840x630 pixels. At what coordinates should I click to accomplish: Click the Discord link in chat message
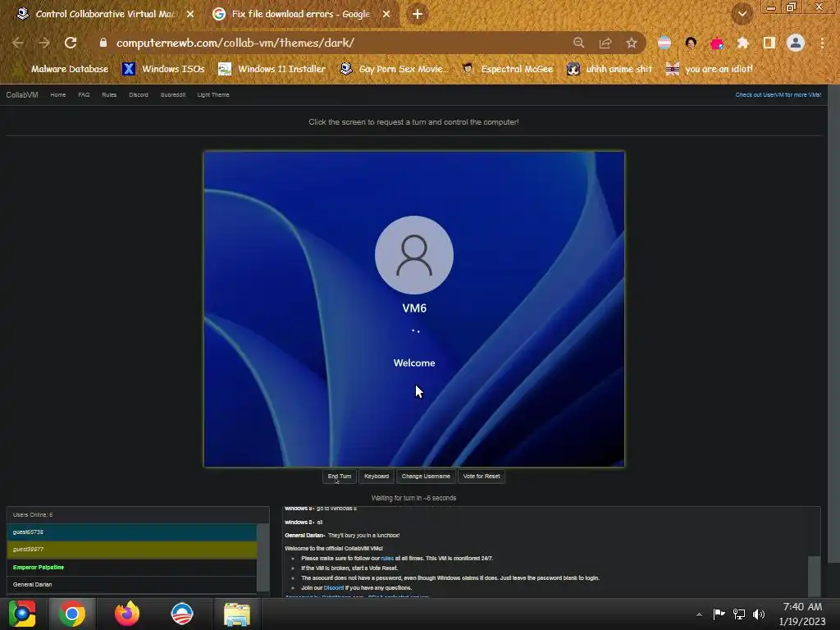tap(334, 587)
